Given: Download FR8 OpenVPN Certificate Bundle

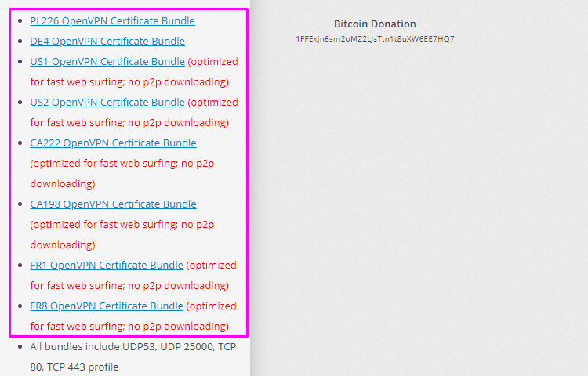Looking at the screenshot, I should tap(107, 306).
